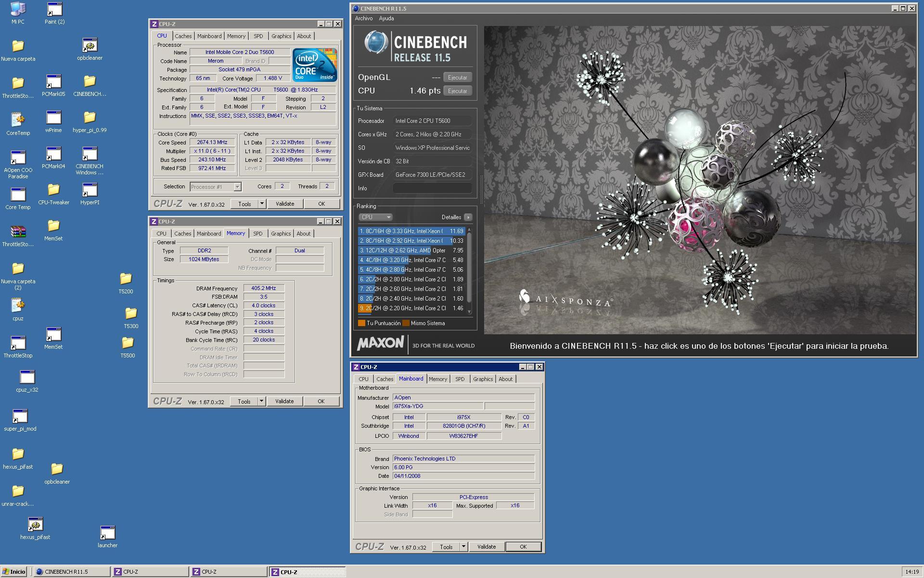Open the PCMark05 desktop shortcut

pos(53,85)
